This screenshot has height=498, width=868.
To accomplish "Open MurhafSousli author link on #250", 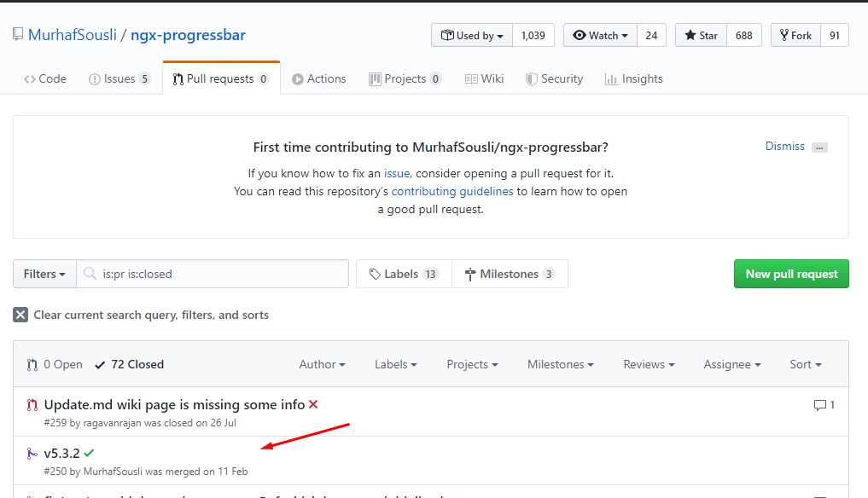I will click(113, 472).
